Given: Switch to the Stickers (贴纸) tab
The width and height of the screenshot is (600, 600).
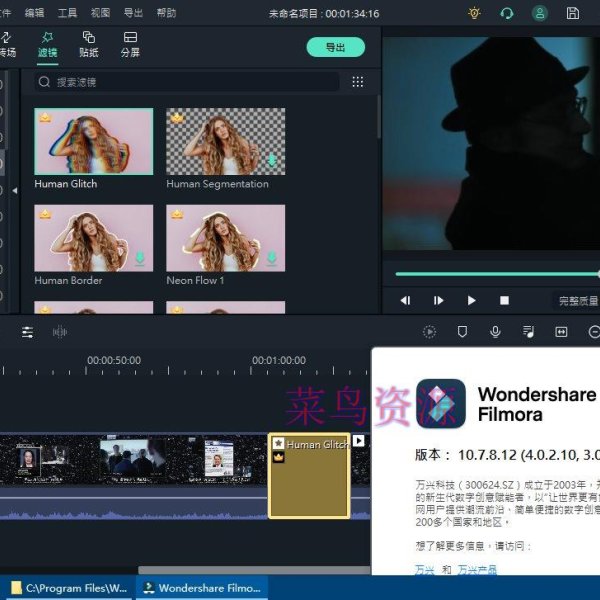Looking at the screenshot, I should pyautogui.click(x=88, y=44).
